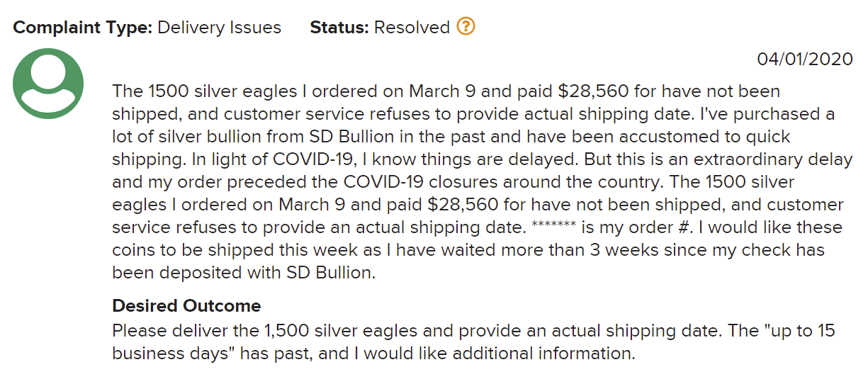Click the complaint date 04/01/2020

point(805,59)
